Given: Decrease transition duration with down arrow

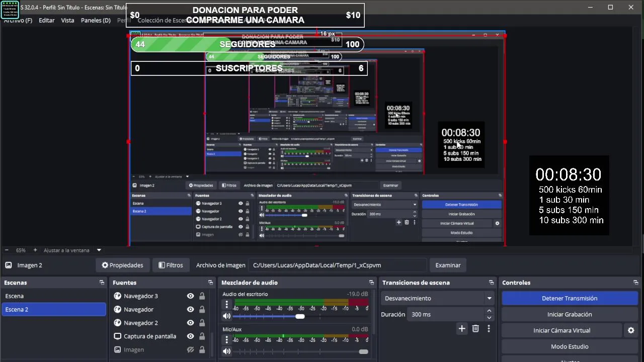Looking at the screenshot, I should tap(489, 318).
